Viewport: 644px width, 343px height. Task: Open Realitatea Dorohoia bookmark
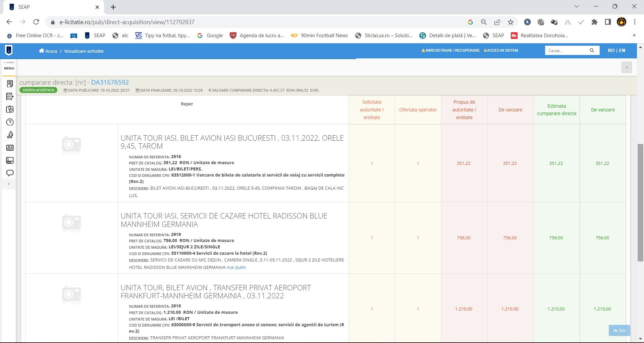540,36
